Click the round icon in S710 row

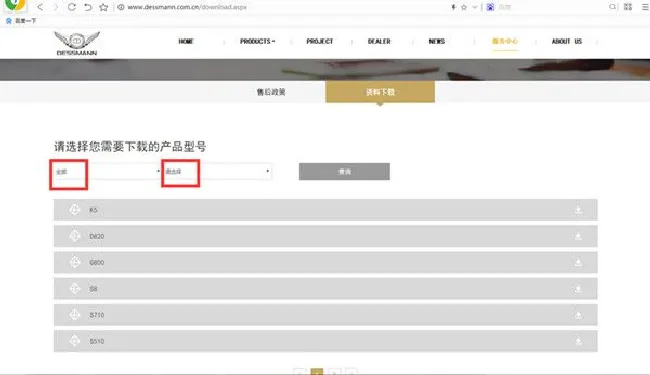(75, 315)
